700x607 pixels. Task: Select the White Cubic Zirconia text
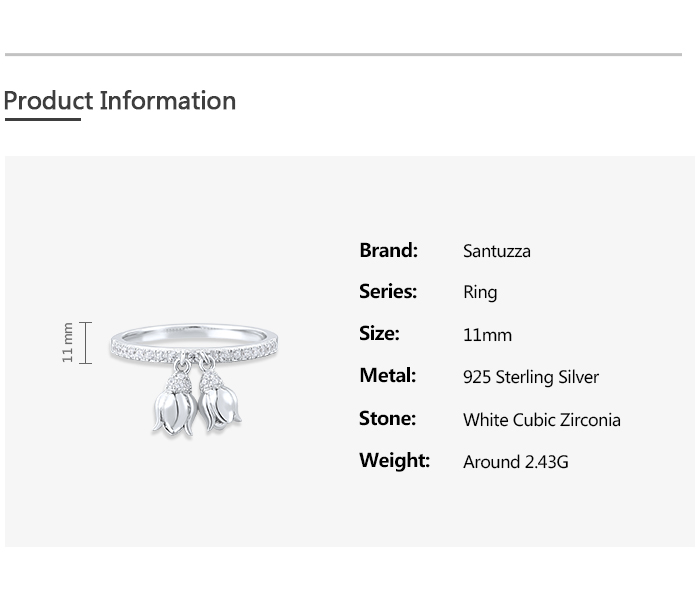click(541, 420)
